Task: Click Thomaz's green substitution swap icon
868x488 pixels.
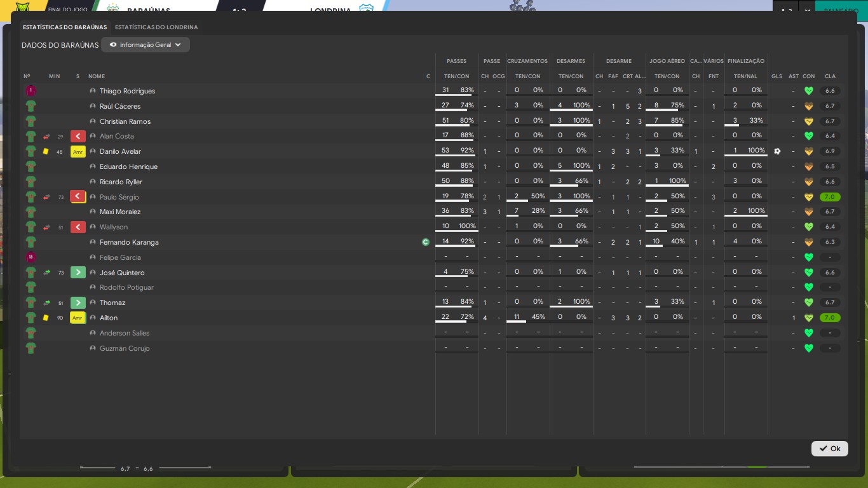Action: click(x=46, y=302)
